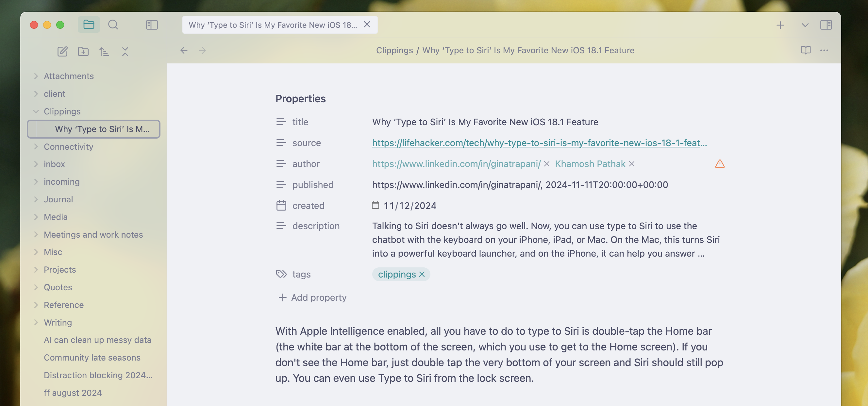The height and width of the screenshot is (406, 868).
Task: Collapse the Clippings folder
Action: (x=36, y=111)
